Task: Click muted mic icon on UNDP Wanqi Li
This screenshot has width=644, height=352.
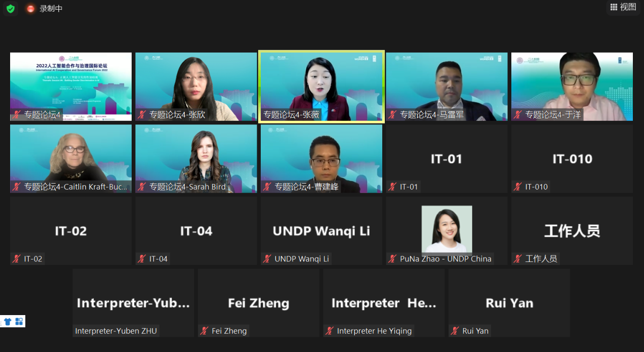Action: [x=267, y=258]
